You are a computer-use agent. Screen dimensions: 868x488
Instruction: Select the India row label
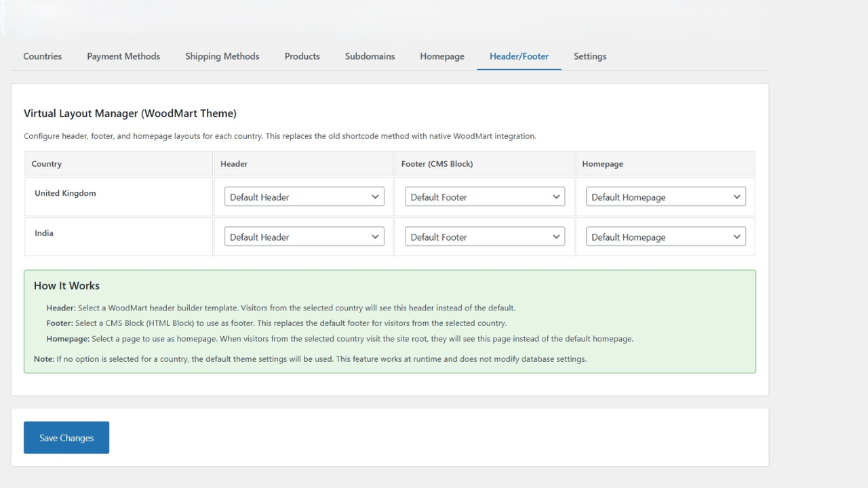coord(43,232)
